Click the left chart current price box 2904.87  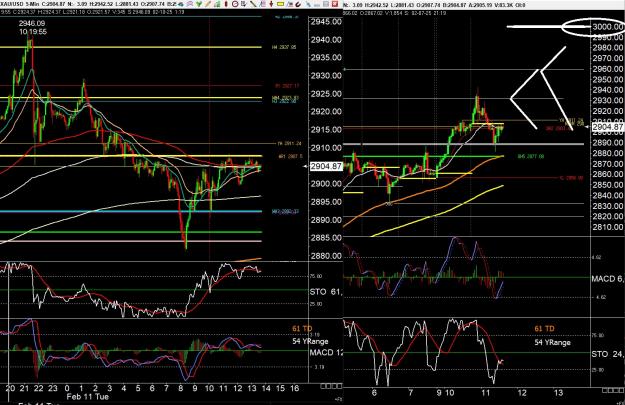click(x=326, y=166)
